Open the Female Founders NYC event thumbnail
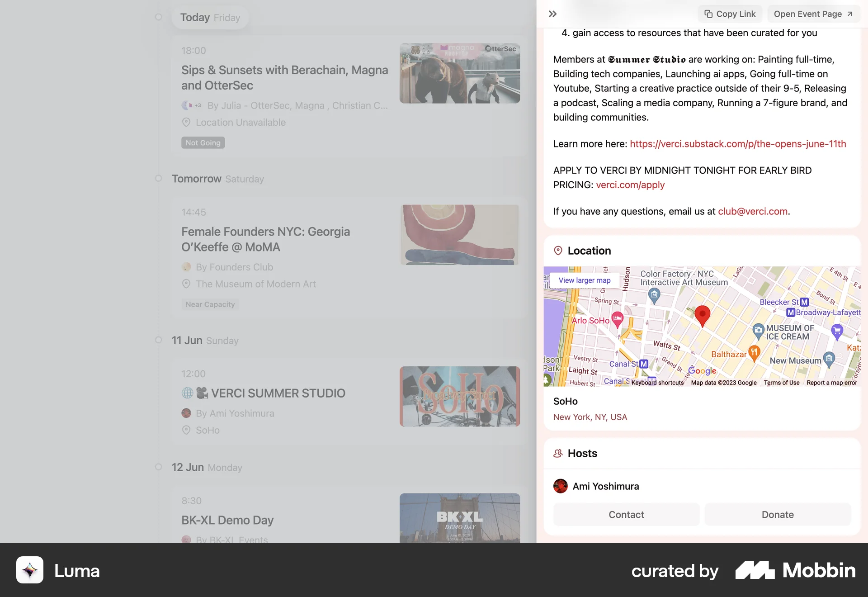This screenshot has width=868, height=597. pyautogui.click(x=459, y=235)
